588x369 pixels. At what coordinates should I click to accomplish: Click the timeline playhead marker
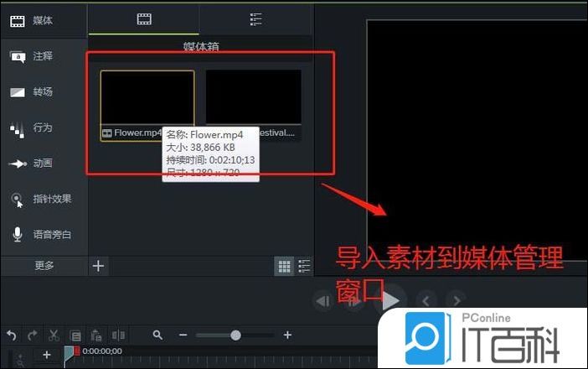pyautogui.click(x=70, y=353)
